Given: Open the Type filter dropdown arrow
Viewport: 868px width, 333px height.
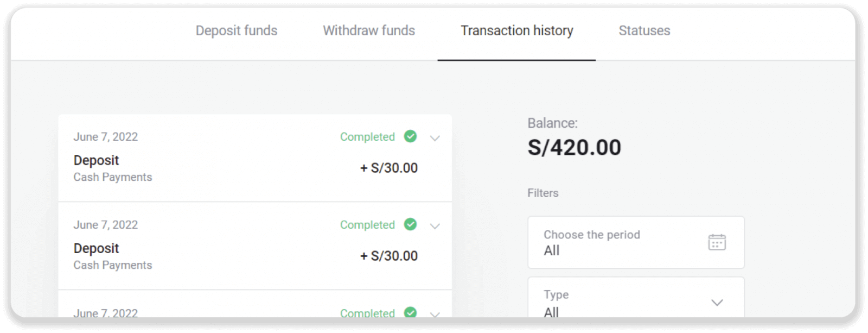Looking at the screenshot, I should [x=717, y=303].
